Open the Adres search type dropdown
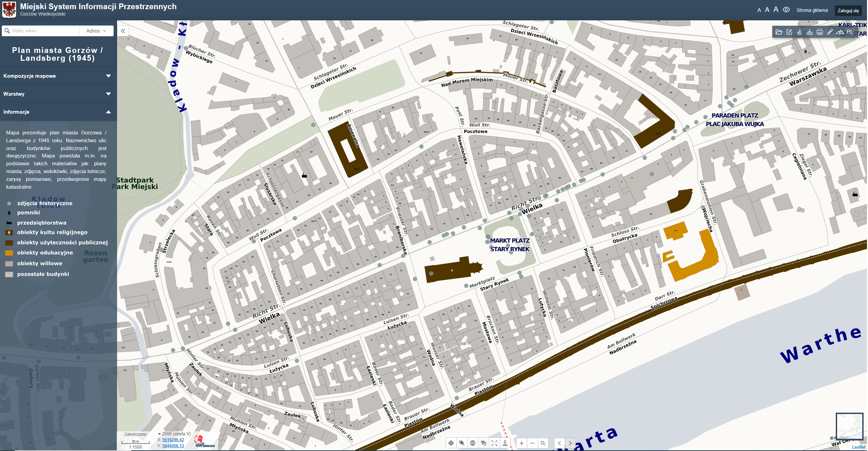868x451 pixels. 96,31
